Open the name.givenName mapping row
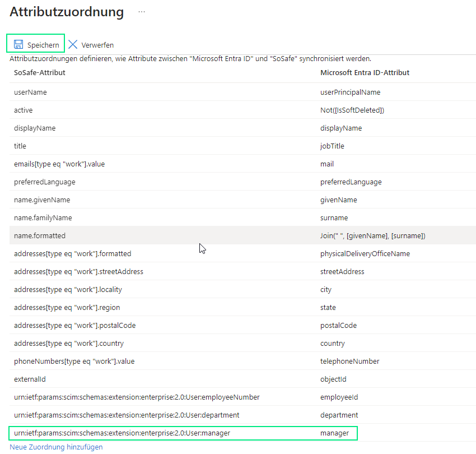476x454 pixels. point(42,200)
